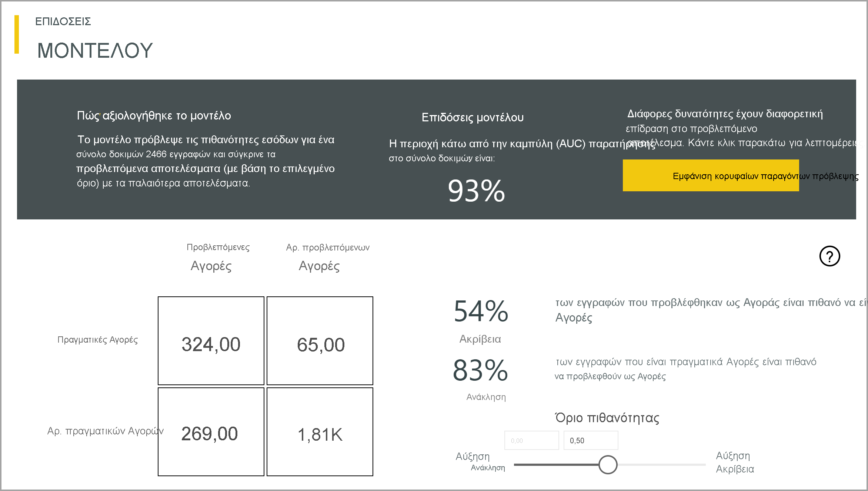
Task: Open the help question mark icon
Action: pyautogui.click(x=829, y=256)
